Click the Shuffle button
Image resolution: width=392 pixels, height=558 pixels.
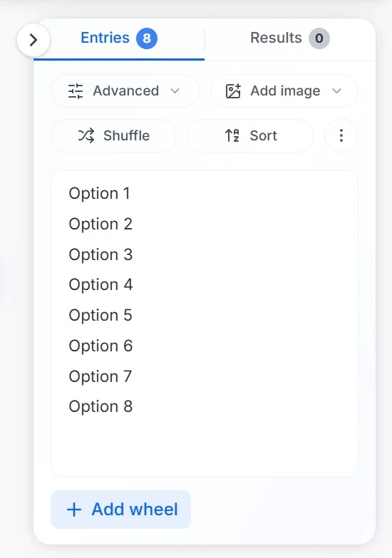point(113,135)
